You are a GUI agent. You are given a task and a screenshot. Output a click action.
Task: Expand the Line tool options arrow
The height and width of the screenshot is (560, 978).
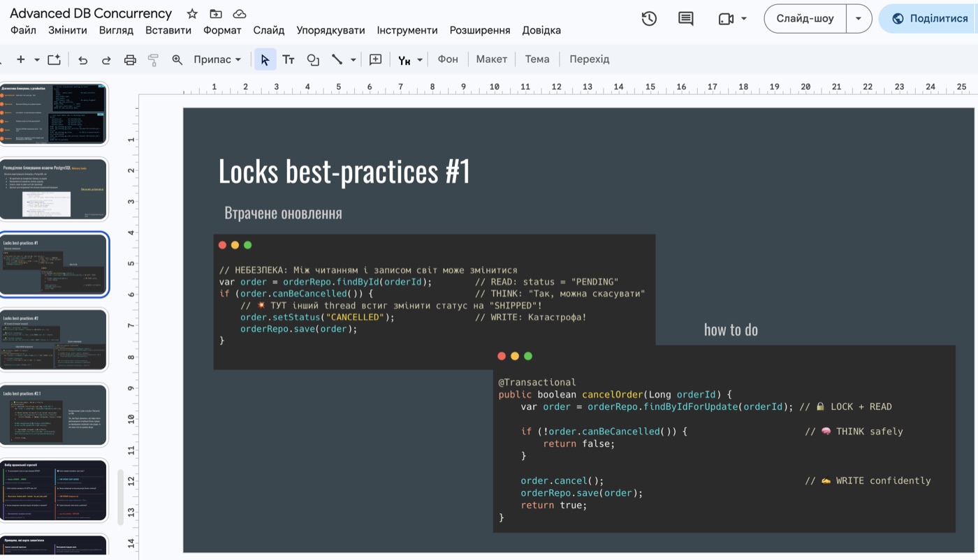coord(353,60)
